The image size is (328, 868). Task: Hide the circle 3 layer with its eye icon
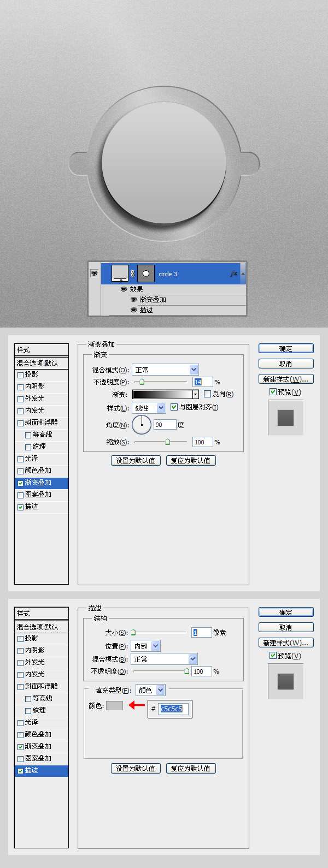pos(94,274)
